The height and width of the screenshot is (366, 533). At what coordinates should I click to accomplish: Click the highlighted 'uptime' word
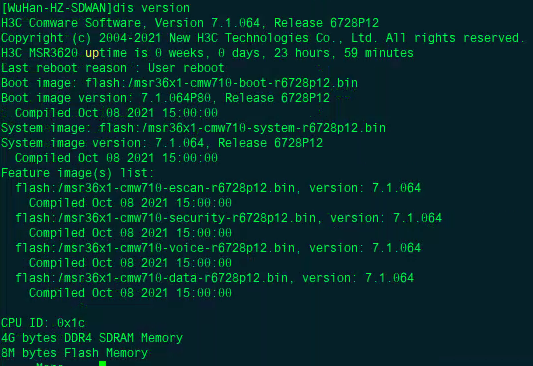(106, 53)
